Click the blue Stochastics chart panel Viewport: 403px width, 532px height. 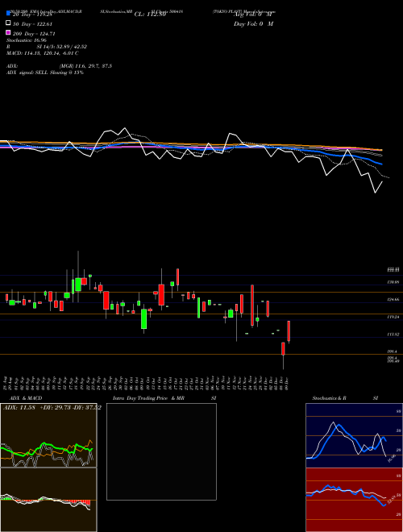click(354, 435)
